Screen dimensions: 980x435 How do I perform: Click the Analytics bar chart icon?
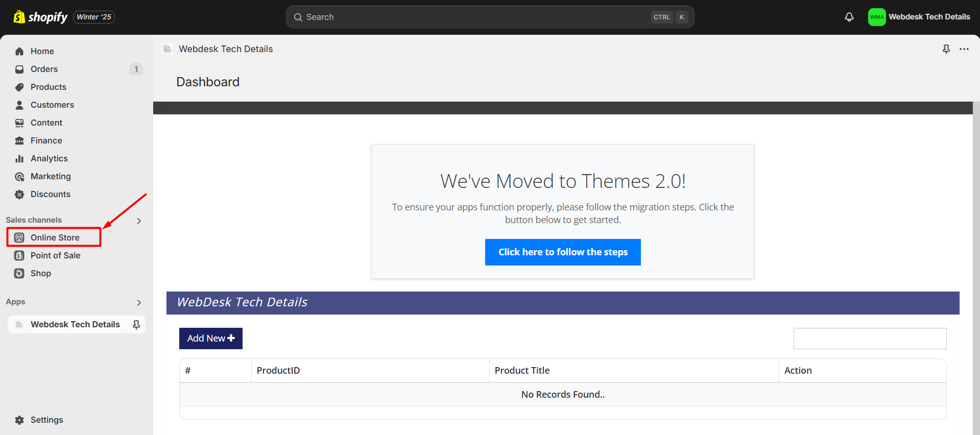click(x=19, y=158)
